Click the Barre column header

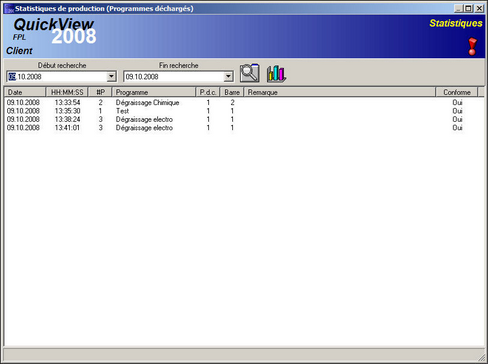click(232, 92)
